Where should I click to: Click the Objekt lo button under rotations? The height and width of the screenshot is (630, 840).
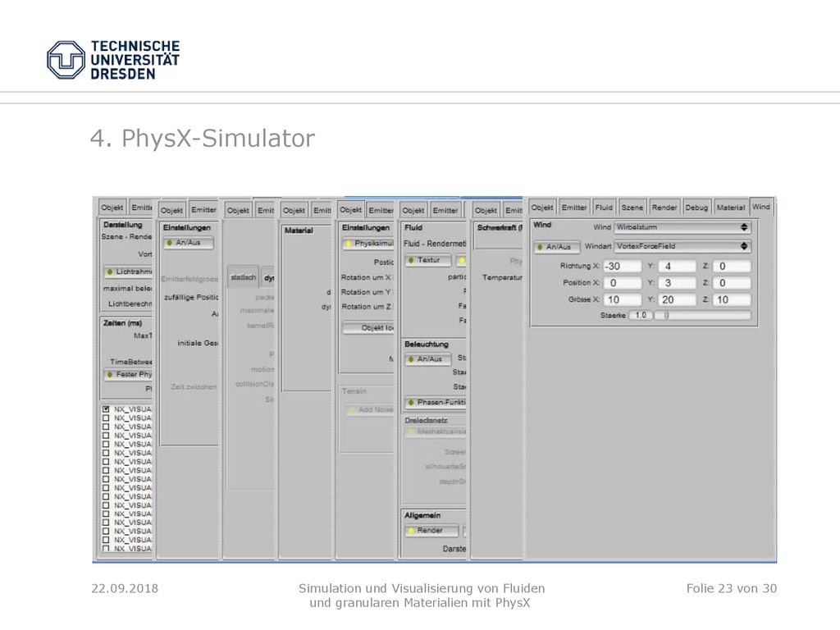(x=368, y=328)
